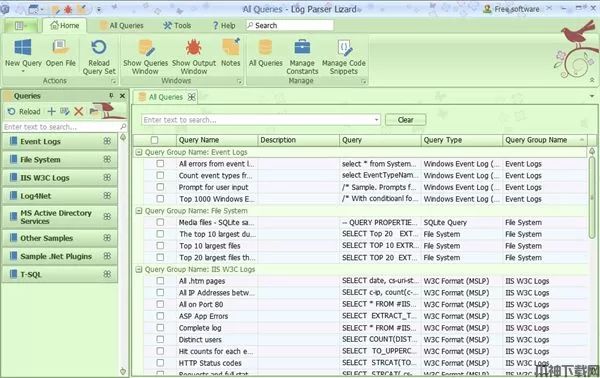Open the application menu button
This screenshot has width=600, height=378.
click(21, 26)
